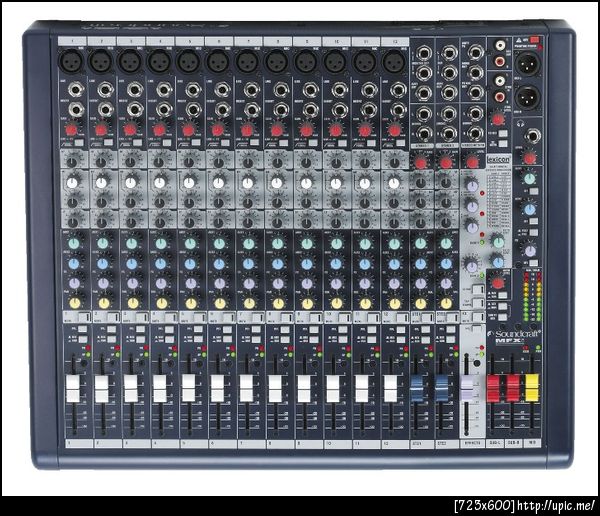Click channel 1 lower insert jack
Viewport: 600px width, 516px height.
[x=76, y=110]
